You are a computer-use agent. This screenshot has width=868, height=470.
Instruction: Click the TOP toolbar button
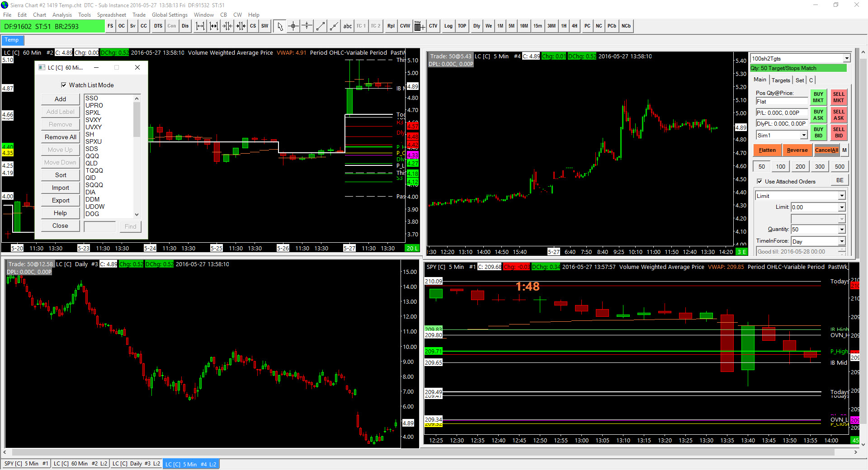click(462, 26)
